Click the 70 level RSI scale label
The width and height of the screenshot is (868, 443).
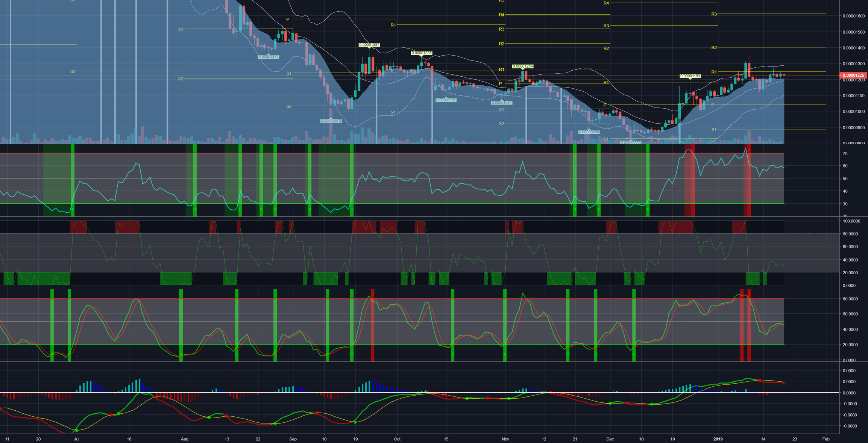(x=844, y=154)
